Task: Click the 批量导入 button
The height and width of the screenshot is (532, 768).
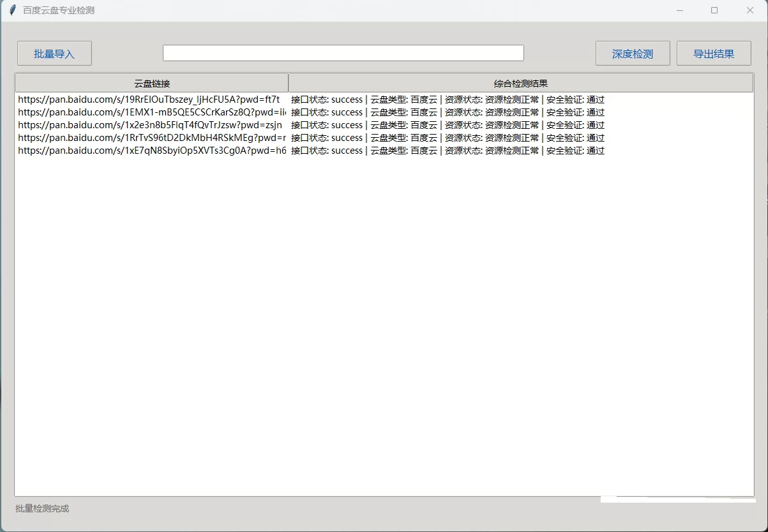Action: tap(54, 54)
